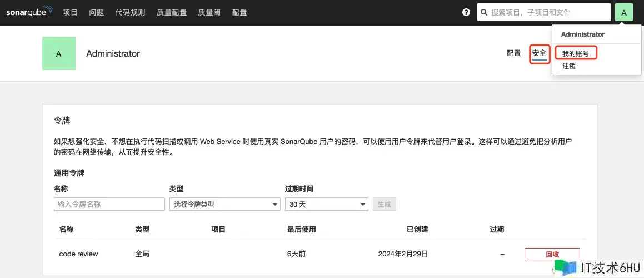Open the help question mark icon
Image resolution: width=644 pixels, height=278 pixels.
pos(466,12)
